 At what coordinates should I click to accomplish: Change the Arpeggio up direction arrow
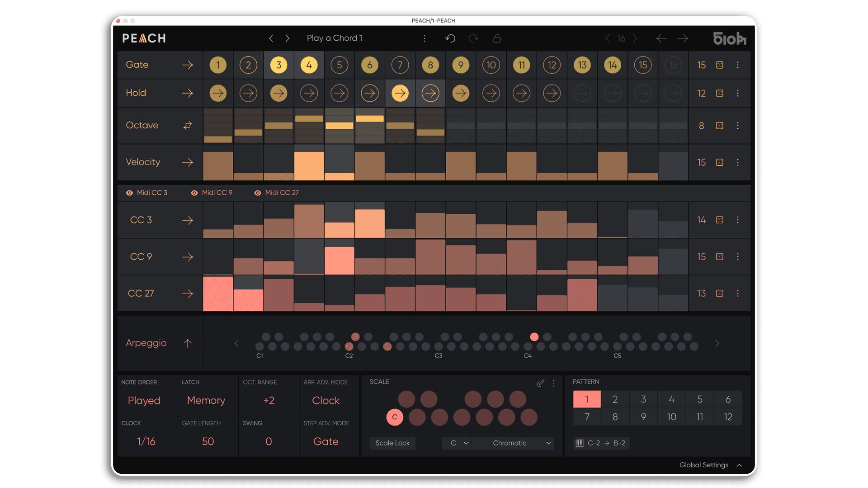pyautogui.click(x=188, y=343)
